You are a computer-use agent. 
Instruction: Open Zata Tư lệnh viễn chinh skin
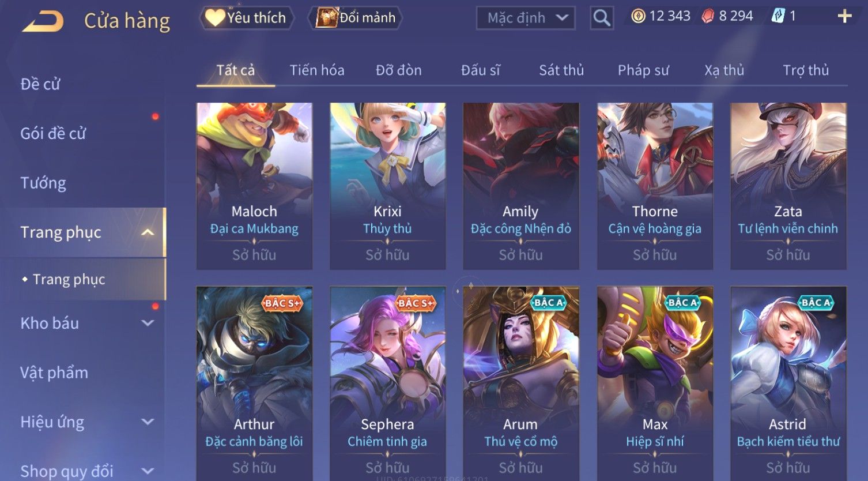[x=788, y=186]
